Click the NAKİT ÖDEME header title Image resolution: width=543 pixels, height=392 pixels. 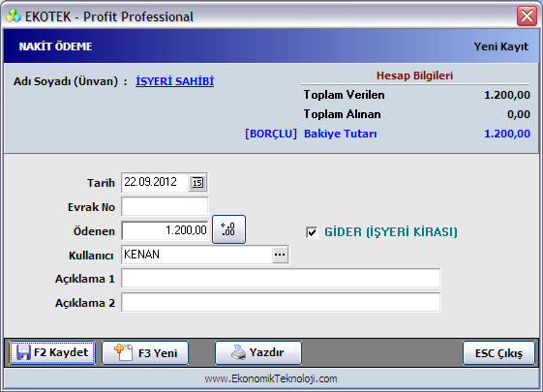click(x=55, y=46)
